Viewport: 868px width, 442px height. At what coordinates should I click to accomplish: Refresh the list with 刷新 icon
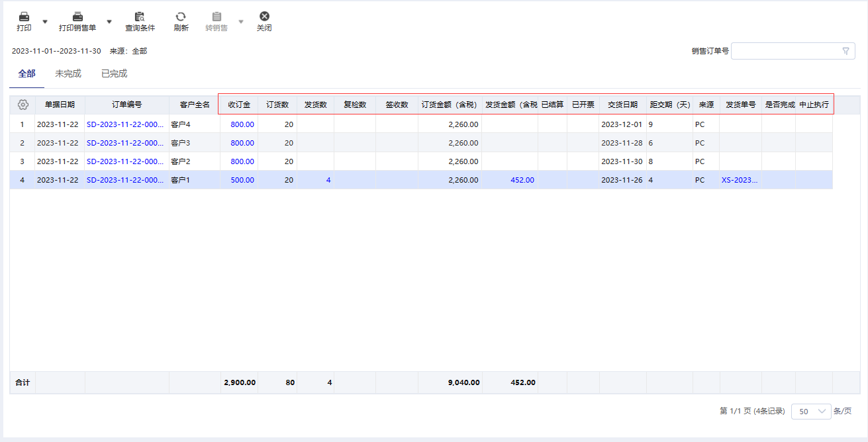coord(181,17)
